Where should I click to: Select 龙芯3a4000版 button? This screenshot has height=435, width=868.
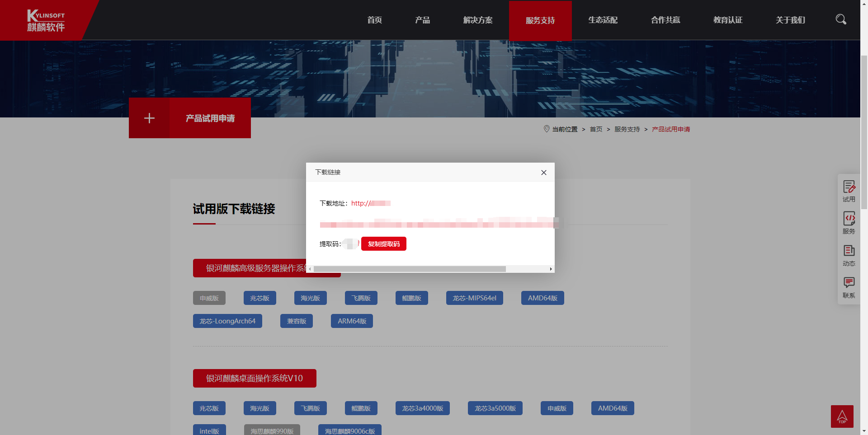423,408
